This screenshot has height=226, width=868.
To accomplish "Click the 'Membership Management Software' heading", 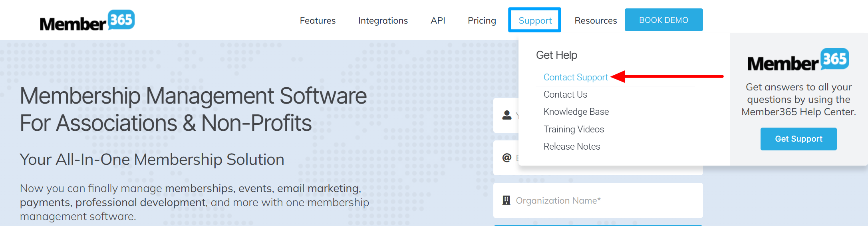I will 193,109.
